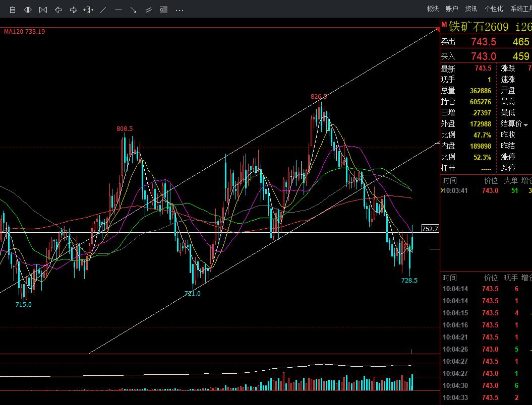This screenshot has height=405, width=532.
Task: Select the horizontal line drawing tool
Action: click(119, 10)
